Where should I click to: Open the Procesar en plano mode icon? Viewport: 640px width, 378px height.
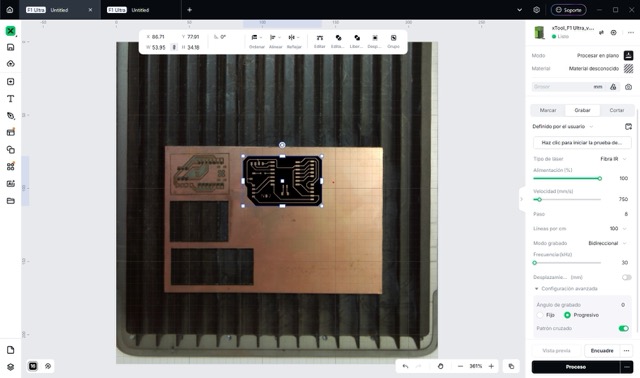pos(629,56)
